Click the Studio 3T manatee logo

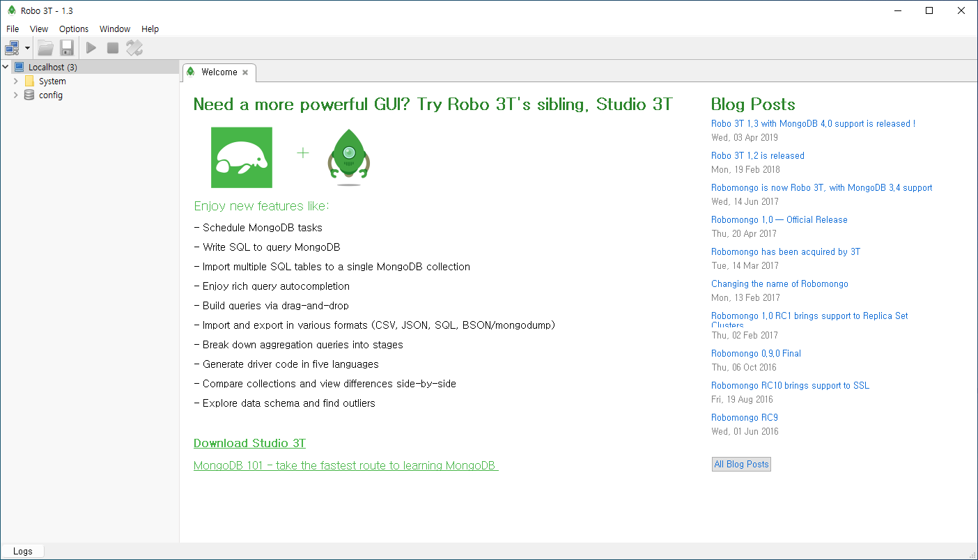click(x=242, y=157)
